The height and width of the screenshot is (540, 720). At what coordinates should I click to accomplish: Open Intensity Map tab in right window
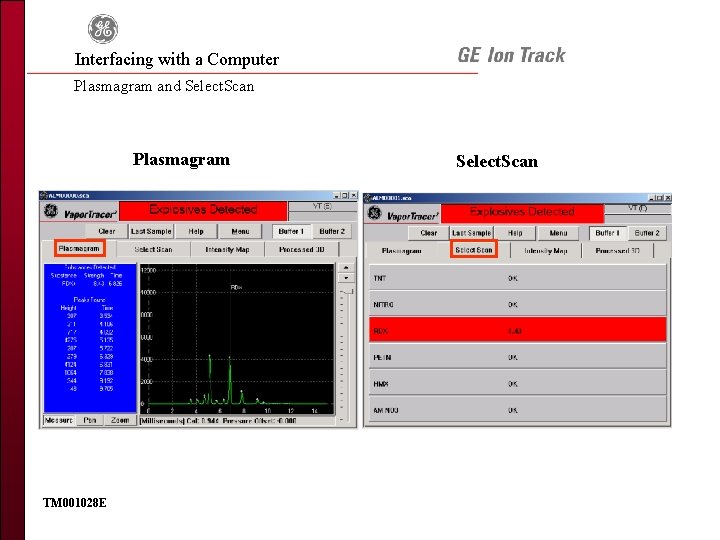(x=546, y=251)
